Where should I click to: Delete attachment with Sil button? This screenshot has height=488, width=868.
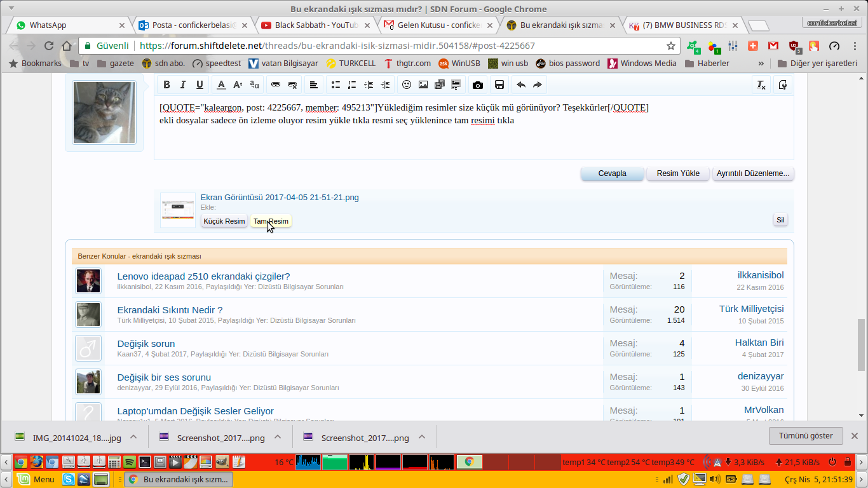point(781,220)
